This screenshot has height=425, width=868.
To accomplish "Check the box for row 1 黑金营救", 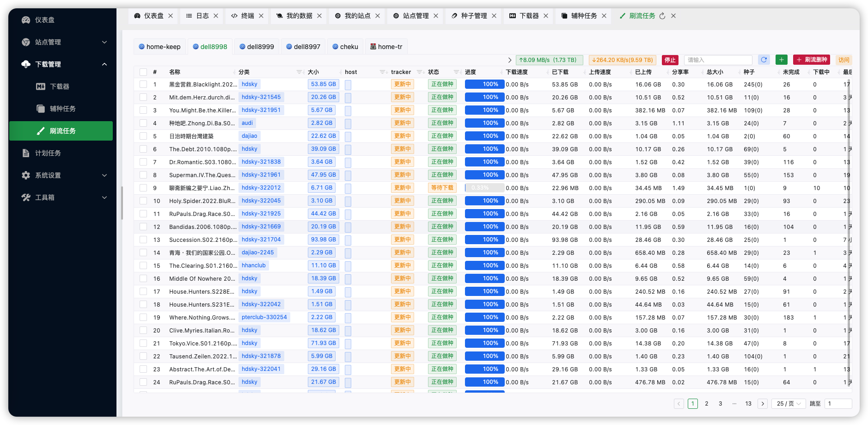I will (x=143, y=85).
